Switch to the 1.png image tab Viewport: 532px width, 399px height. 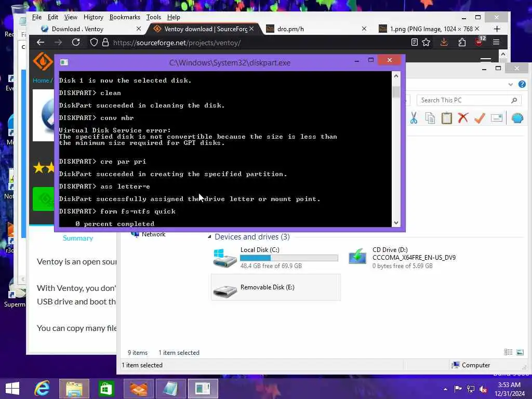coord(429,29)
